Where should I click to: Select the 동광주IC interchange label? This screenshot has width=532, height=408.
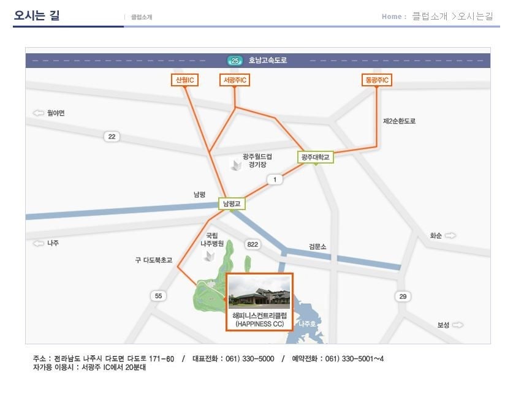pos(377,80)
